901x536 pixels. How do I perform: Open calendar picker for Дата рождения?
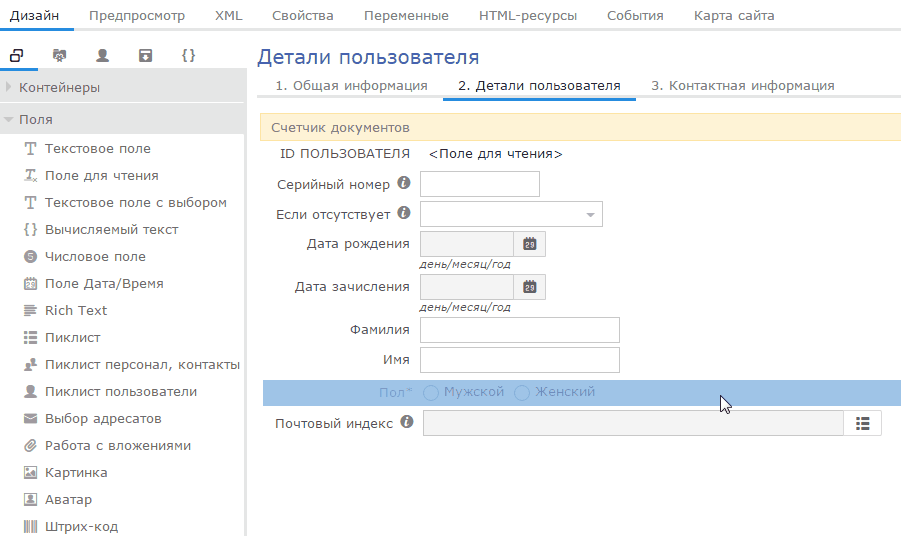tap(530, 244)
